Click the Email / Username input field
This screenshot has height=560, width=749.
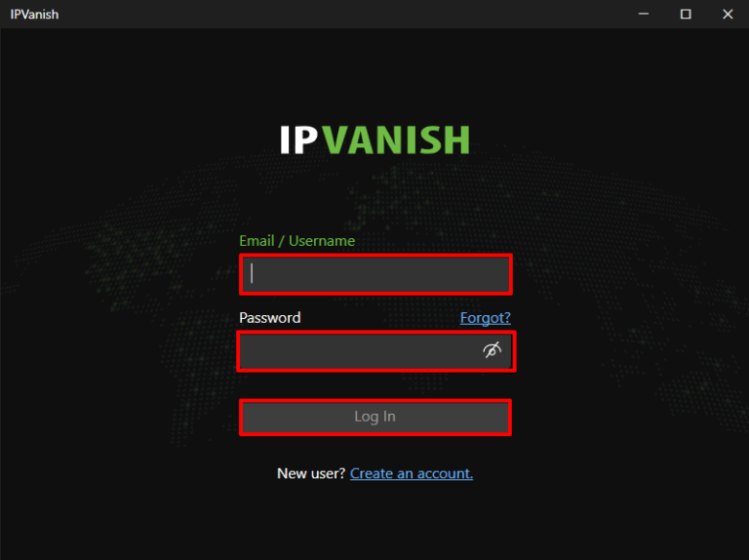point(375,274)
